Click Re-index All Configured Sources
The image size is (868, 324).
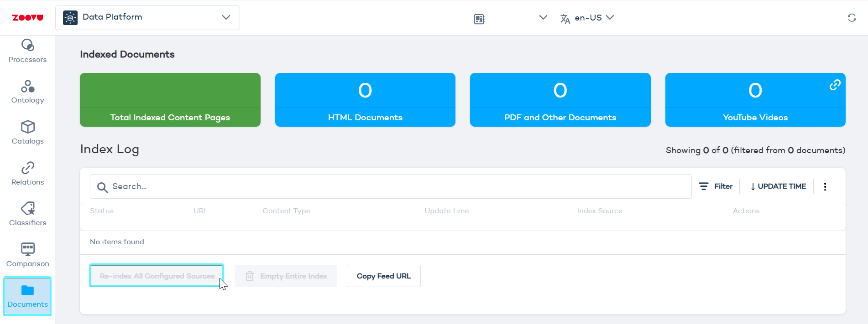tap(157, 276)
